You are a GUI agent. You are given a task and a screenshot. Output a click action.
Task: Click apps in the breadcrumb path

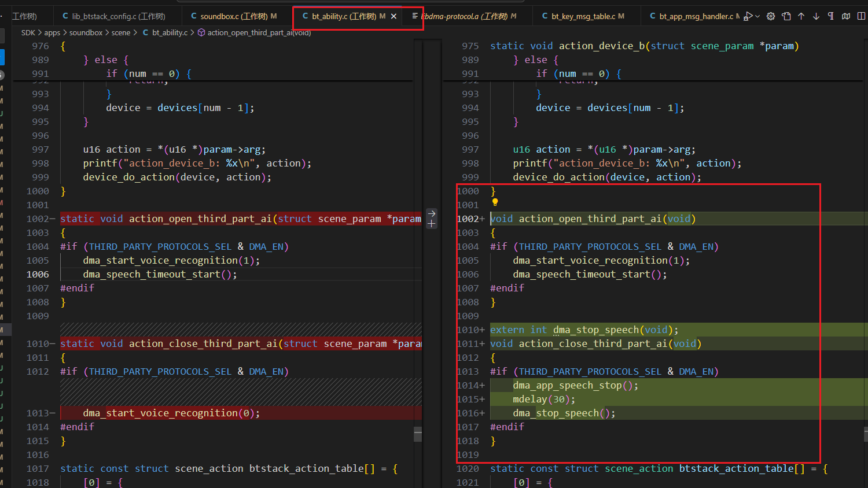tap(52, 32)
